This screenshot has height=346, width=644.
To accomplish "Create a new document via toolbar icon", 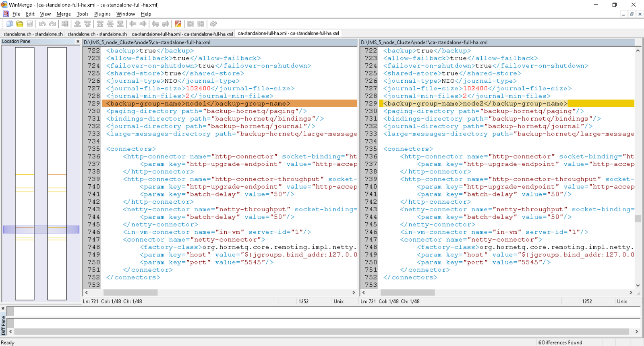I will click(x=10, y=24).
